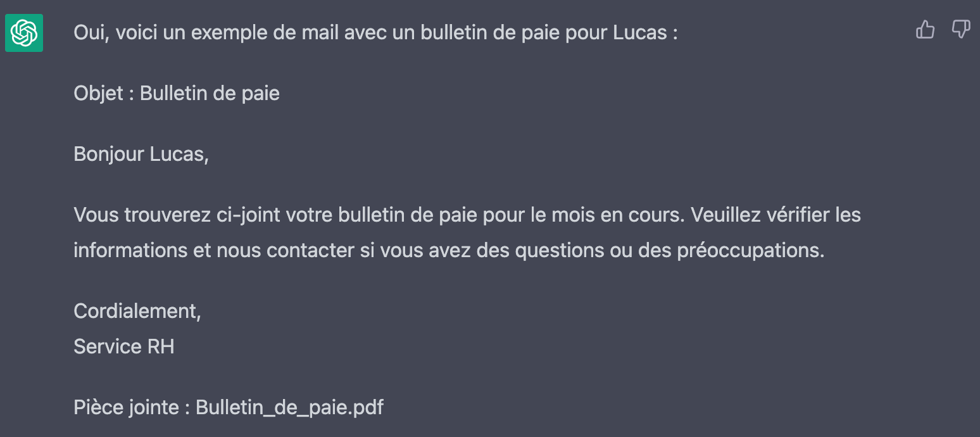Click the file name 'Bulletin_de_paie.pdf'
Viewport: 980px width, 437px height.
point(290,407)
